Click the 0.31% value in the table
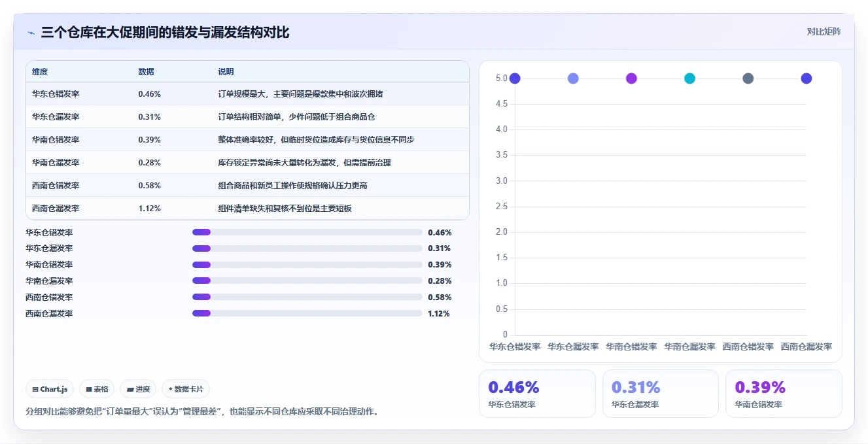 [x=149, y=117]
